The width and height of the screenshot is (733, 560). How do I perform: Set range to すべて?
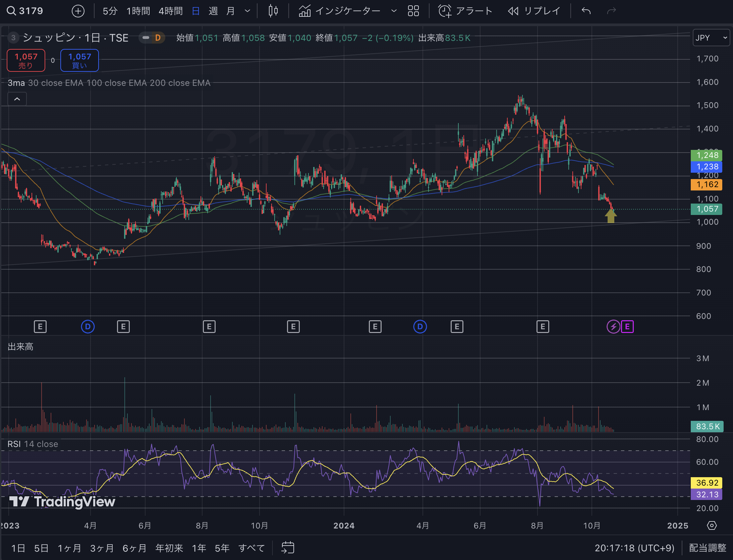[251, 548]
